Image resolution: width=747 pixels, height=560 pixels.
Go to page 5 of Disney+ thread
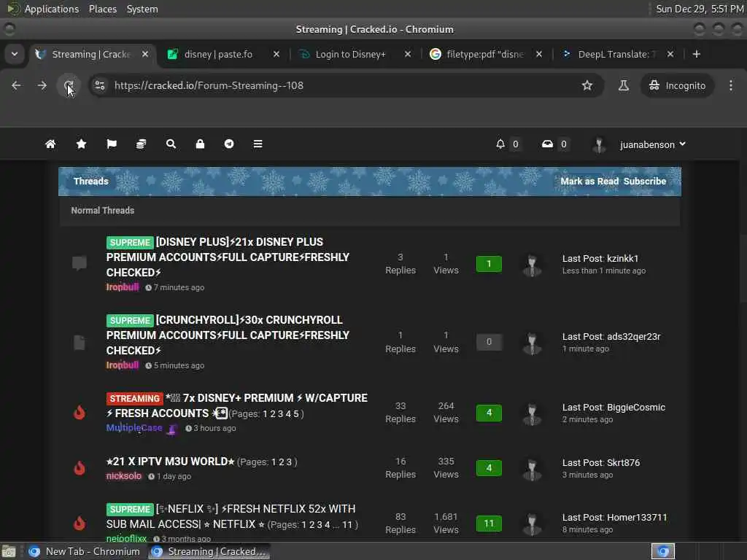(296, 414)
